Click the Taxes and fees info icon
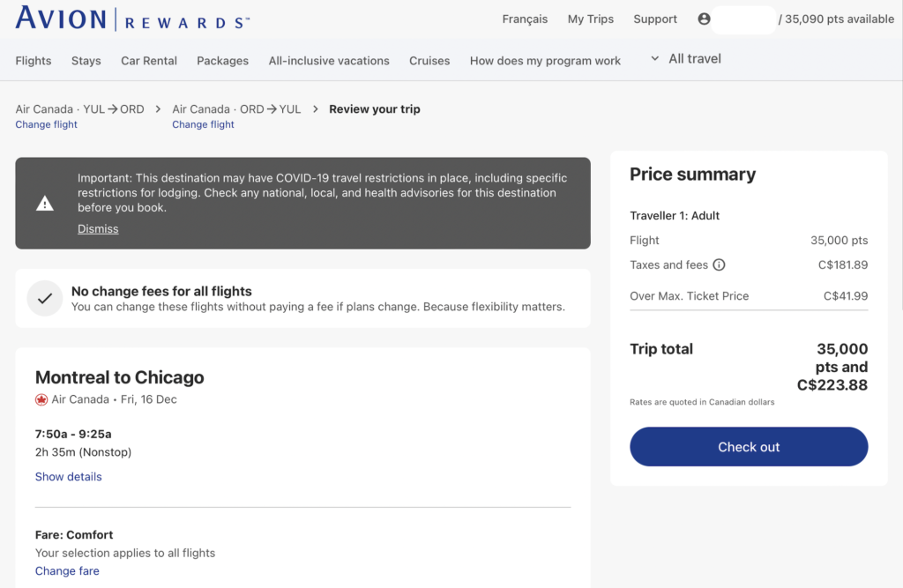This screenshot has height=588, width=903. tap(719, 264)
